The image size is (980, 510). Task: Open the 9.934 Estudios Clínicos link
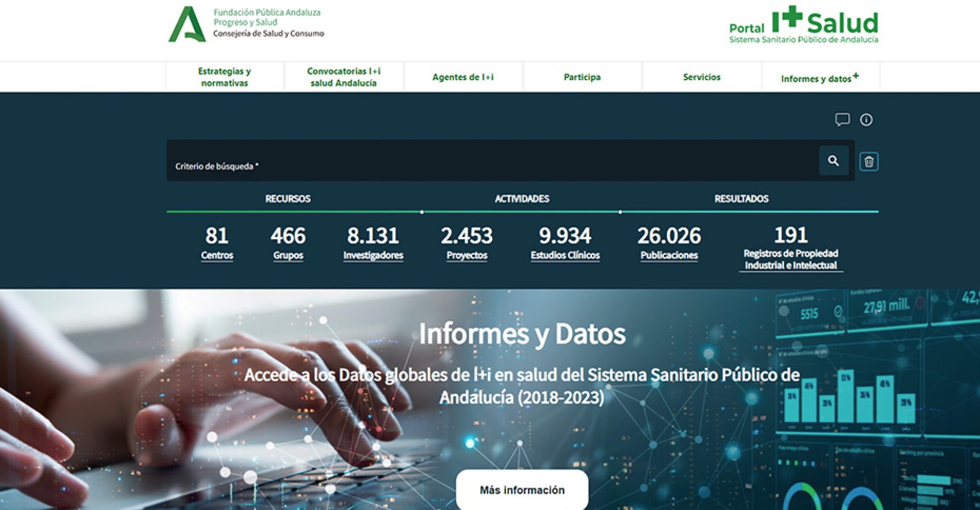click(565, 243)
